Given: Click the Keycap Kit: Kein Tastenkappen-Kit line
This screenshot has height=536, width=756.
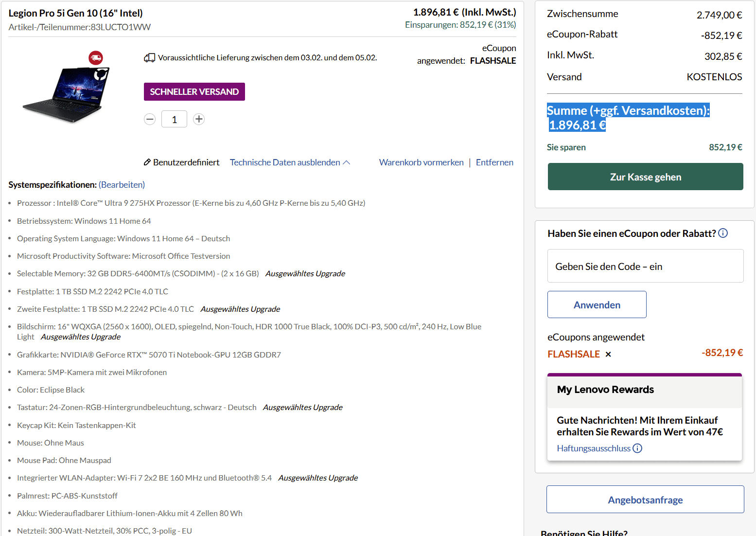Looking at the screenshot, I should [76, 426].
